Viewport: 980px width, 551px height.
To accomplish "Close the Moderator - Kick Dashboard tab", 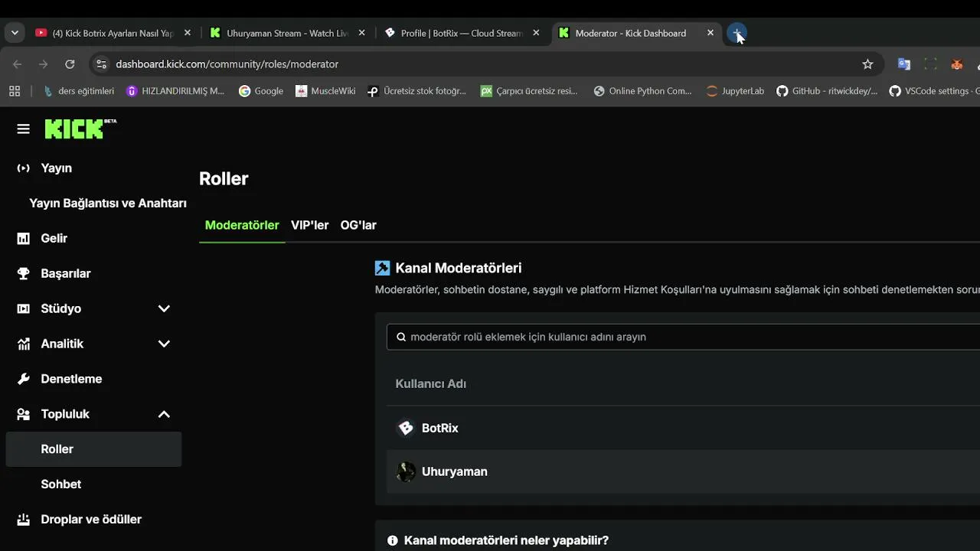I will (x=710, y=33).
